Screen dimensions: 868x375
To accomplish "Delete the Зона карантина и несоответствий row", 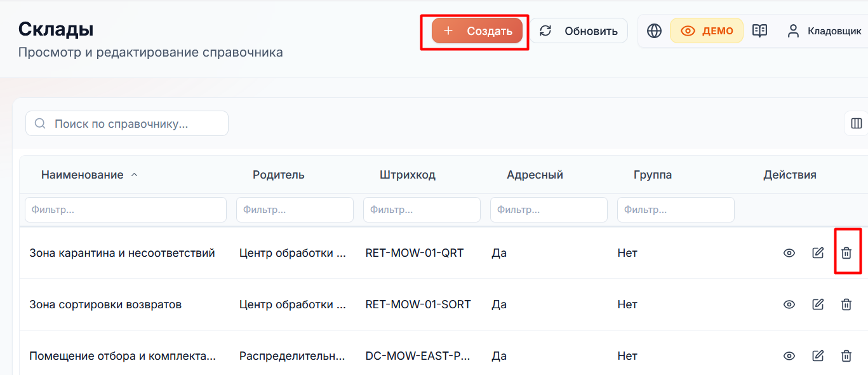I will [846, 253].
